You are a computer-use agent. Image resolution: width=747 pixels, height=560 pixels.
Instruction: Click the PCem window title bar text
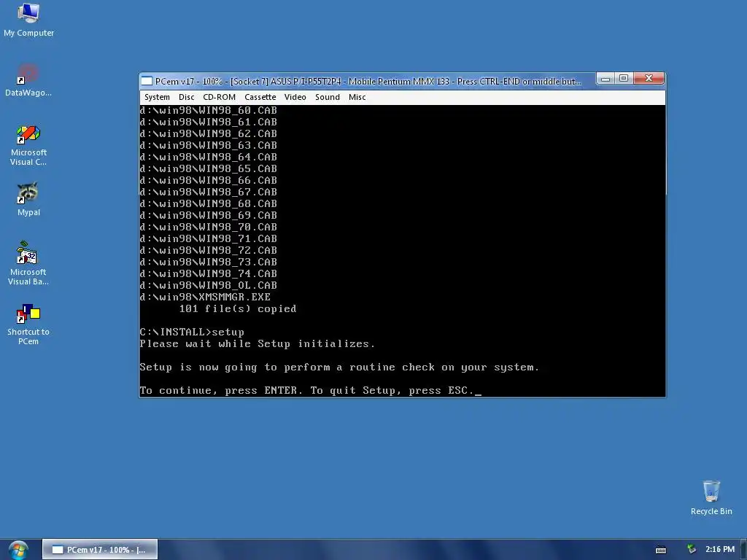coord(368,82)
